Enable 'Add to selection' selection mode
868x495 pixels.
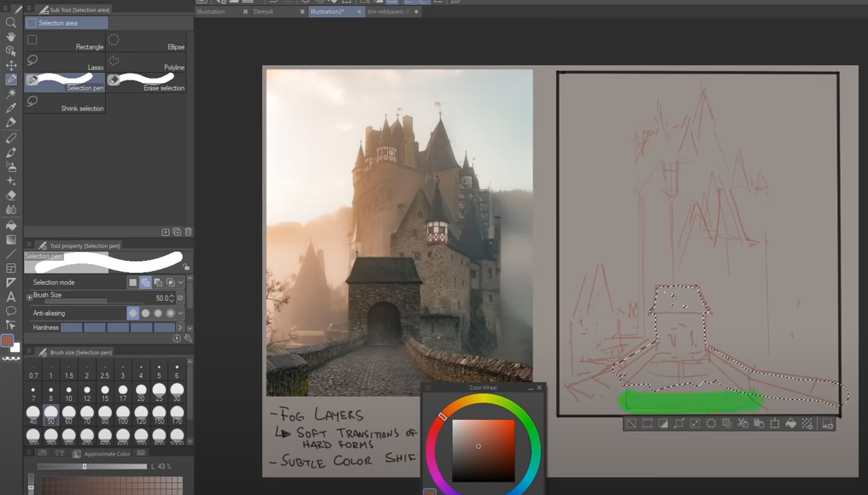(x=145, y=282)
